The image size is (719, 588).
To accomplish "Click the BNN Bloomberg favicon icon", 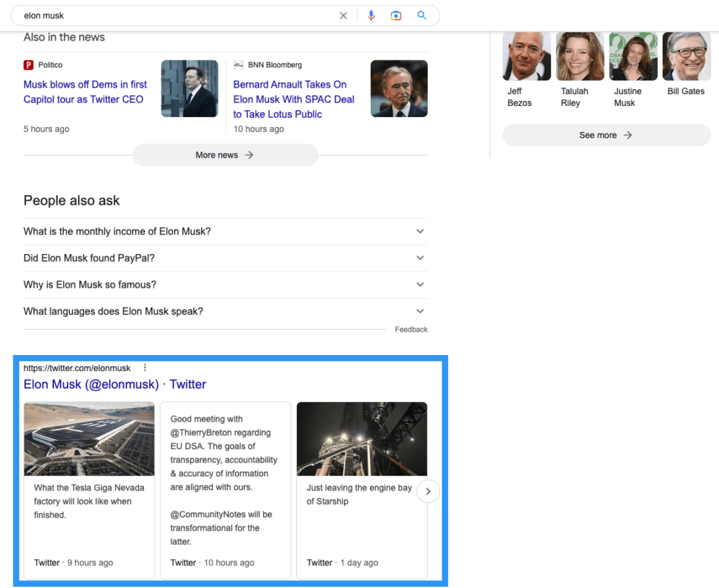I will click(239, 65).
